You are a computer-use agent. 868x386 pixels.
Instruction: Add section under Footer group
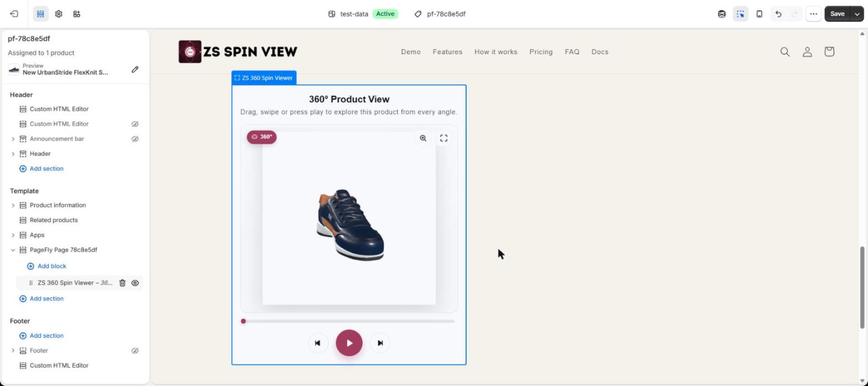click(x=42, y=336)
